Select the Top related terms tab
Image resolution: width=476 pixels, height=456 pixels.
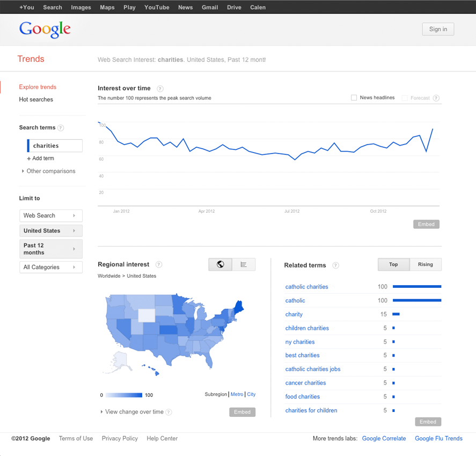(x=393, y=264)
